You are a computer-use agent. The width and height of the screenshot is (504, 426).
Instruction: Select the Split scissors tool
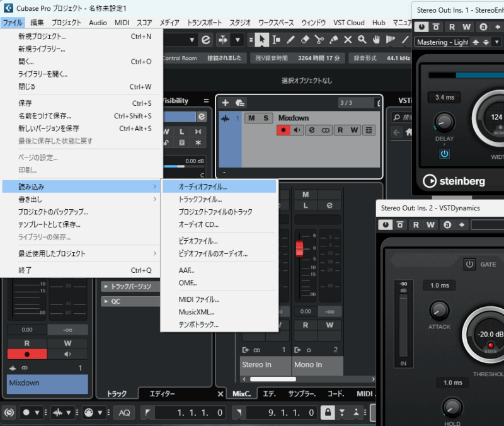[319, 40]
